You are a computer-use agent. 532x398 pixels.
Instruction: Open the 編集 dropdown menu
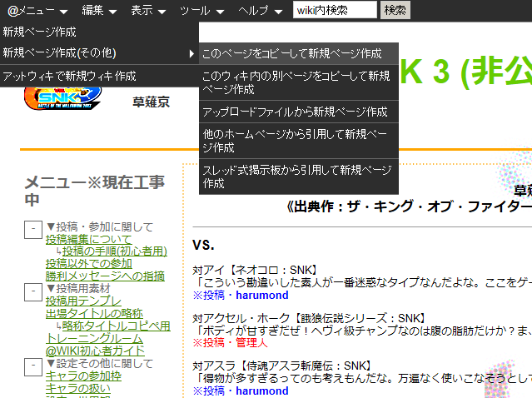pyautogui.click(x=100, y=11)
